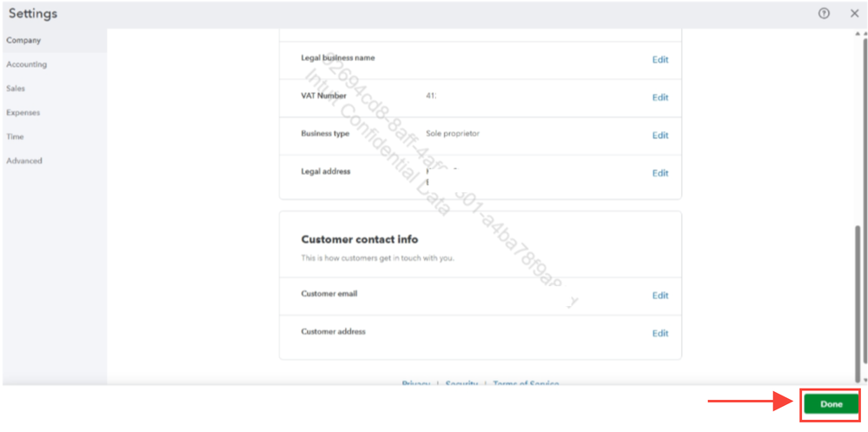
Task: Click the 'Customer email' label
Action: coord(328,294)
